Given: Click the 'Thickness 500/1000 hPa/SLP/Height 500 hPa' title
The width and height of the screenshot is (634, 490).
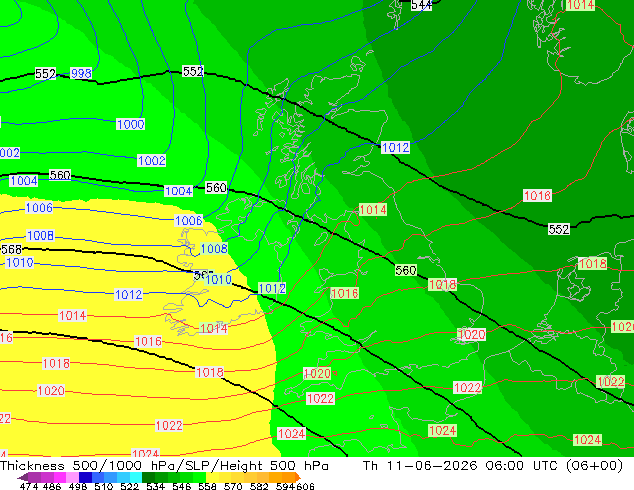Looking at the screenshot, I should (164, 466).
